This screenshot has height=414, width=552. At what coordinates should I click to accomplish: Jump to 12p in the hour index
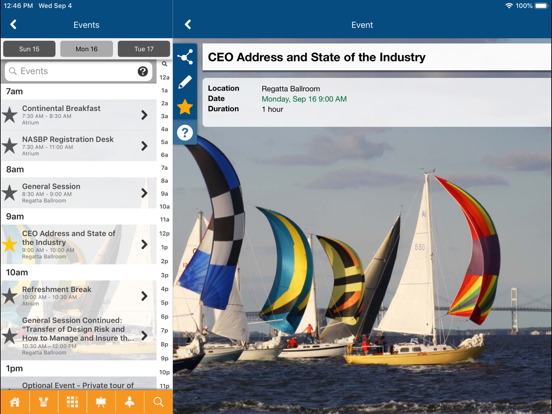(164, 233)
